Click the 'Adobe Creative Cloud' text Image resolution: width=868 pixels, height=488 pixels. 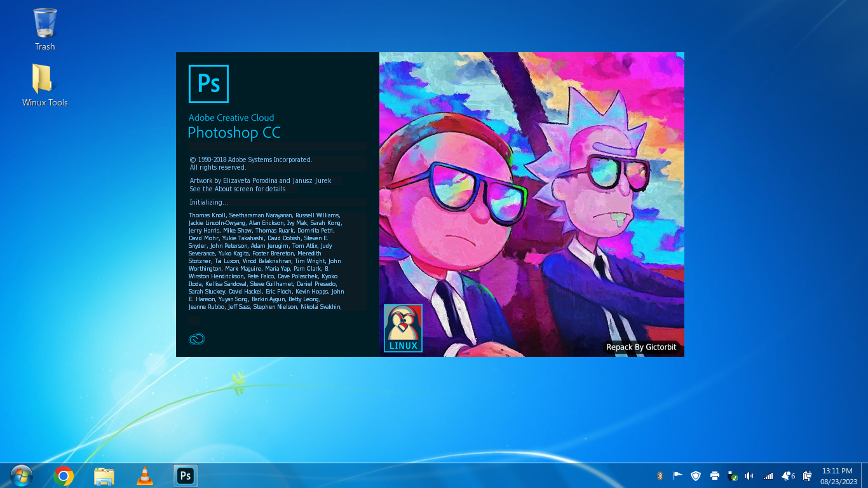[231, 118]
